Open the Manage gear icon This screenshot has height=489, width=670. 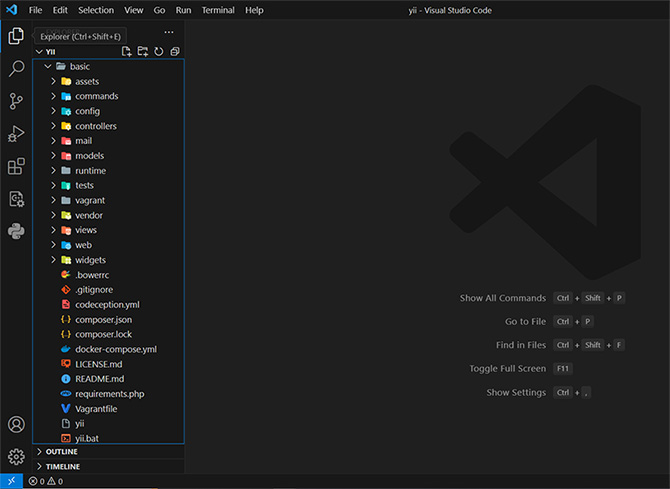click(x=16, y=457)
